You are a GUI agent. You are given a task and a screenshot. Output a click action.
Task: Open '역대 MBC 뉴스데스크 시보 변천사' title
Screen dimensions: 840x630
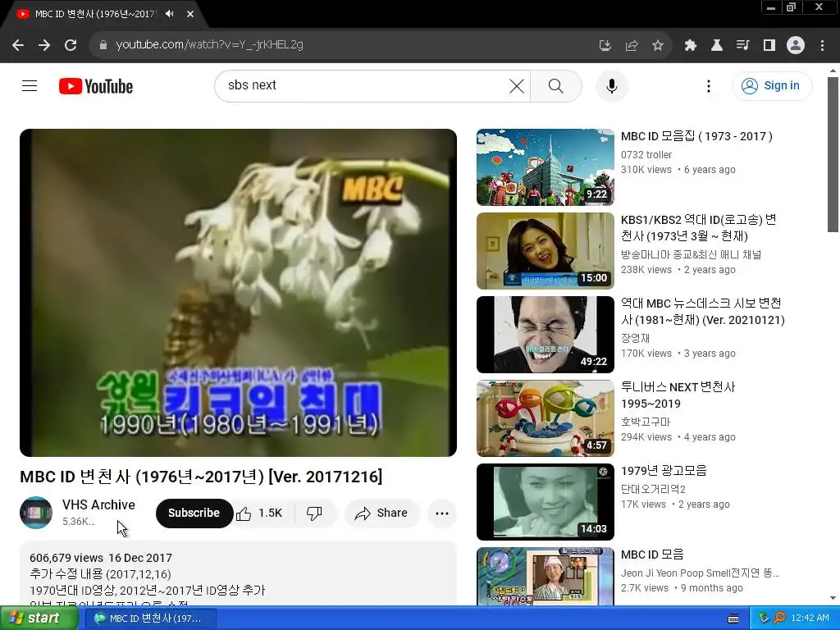703,311
